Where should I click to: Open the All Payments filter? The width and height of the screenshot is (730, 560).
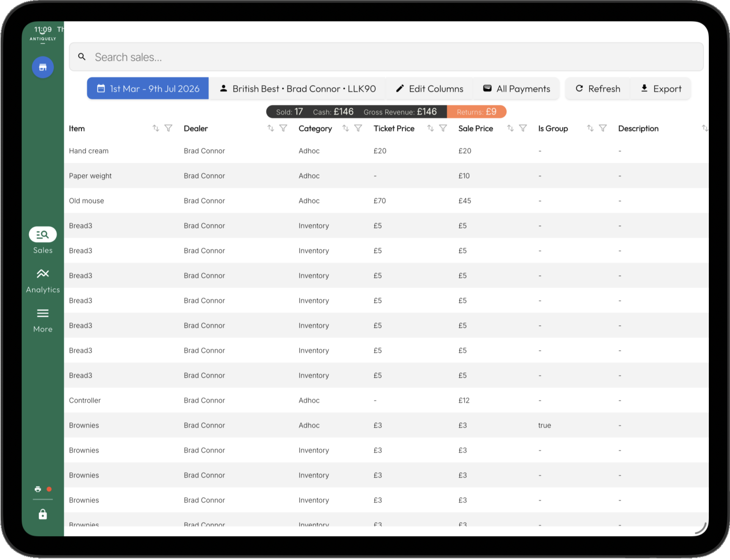pos(516,89)
